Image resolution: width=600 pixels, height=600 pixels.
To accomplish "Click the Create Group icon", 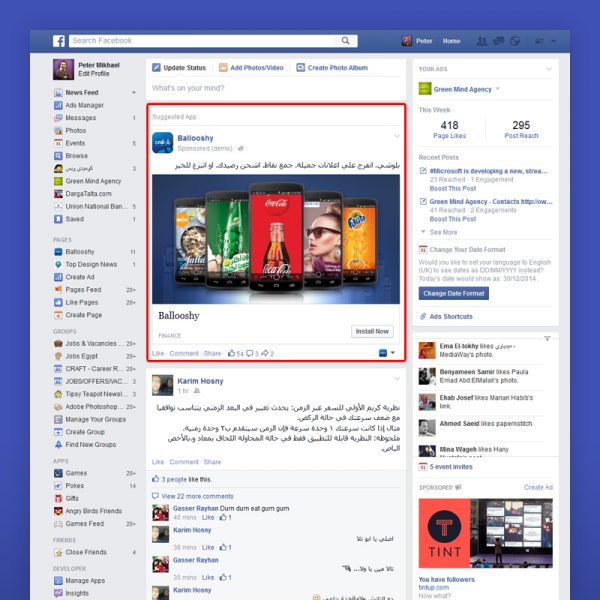I will tap(58, 432).
